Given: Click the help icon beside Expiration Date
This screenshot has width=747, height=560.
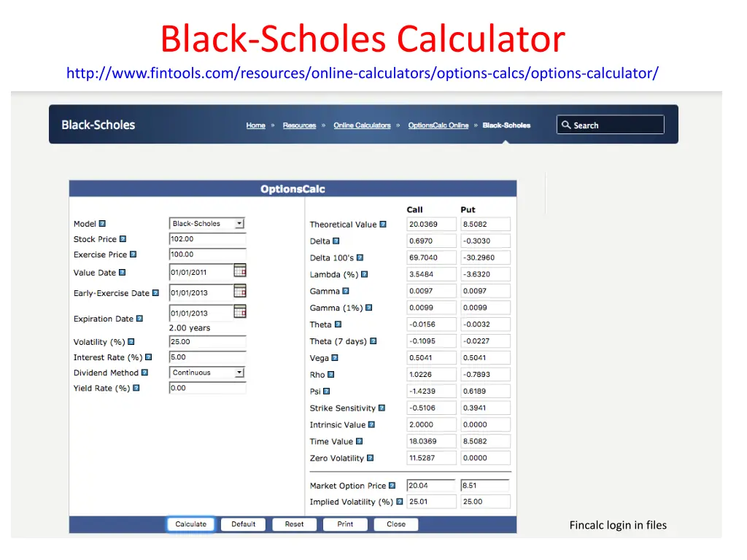Looking at the screenshot, I should pos(139,319).
